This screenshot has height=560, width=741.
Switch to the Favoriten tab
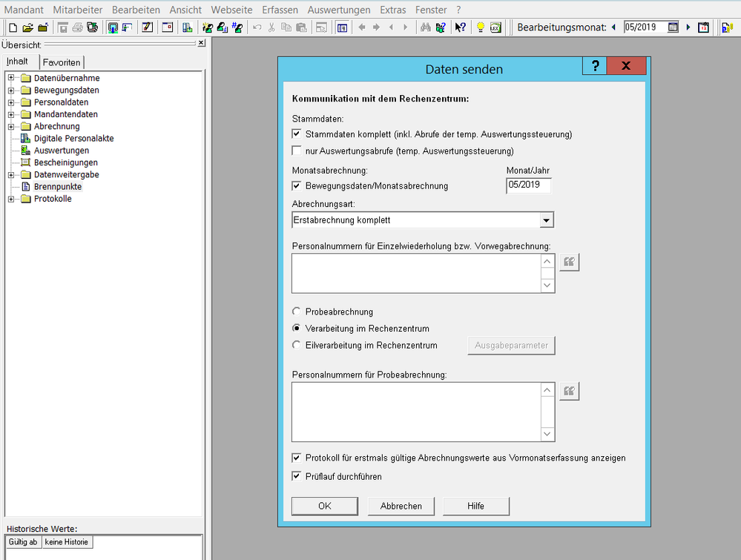click(x=62, y=62)
